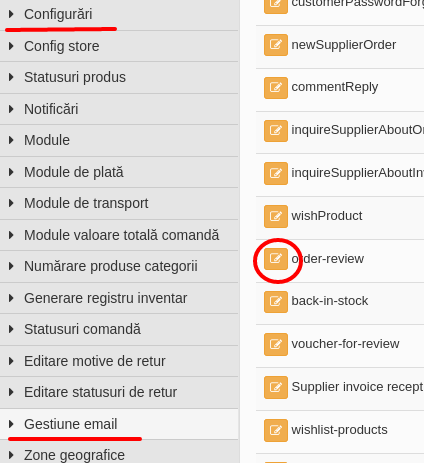Image resolution: width=424 pixels, height=463 pixels.
Task: Open the wishlist-products edit icon
Action: tap(276, 430)
